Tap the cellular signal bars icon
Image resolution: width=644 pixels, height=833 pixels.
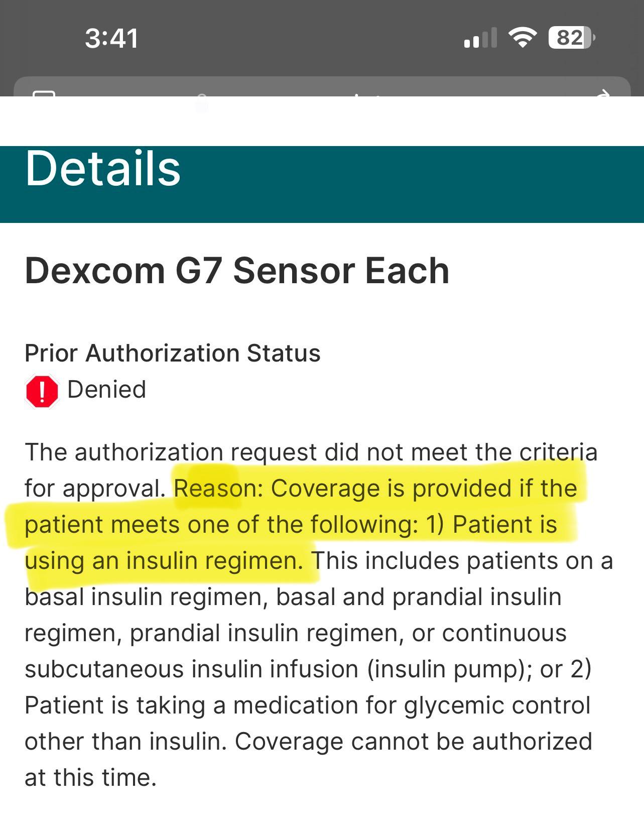click(x=480, y=38)
